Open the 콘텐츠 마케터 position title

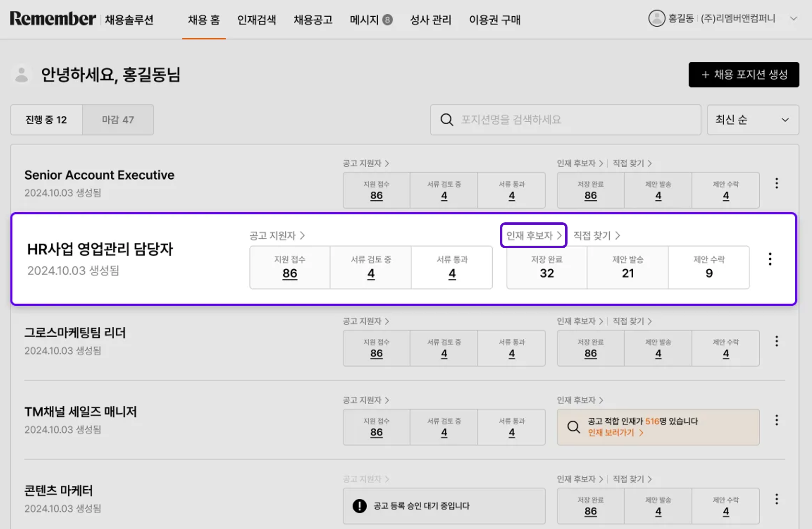(x=58, y=491)
